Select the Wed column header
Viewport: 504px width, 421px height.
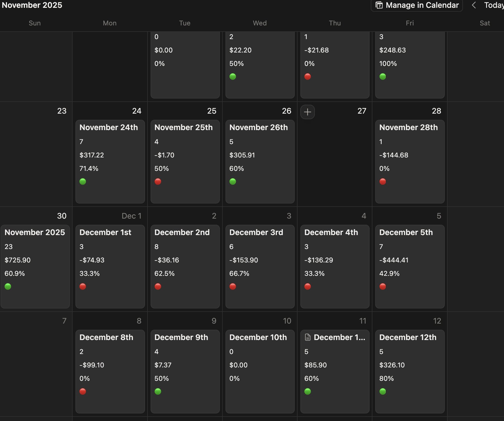tap(260, 23)
